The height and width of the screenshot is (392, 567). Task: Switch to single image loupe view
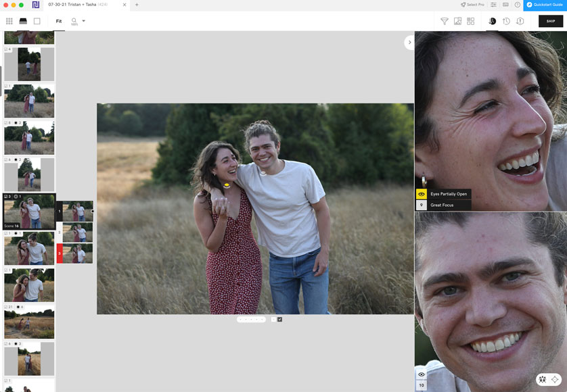pos(37,22)
